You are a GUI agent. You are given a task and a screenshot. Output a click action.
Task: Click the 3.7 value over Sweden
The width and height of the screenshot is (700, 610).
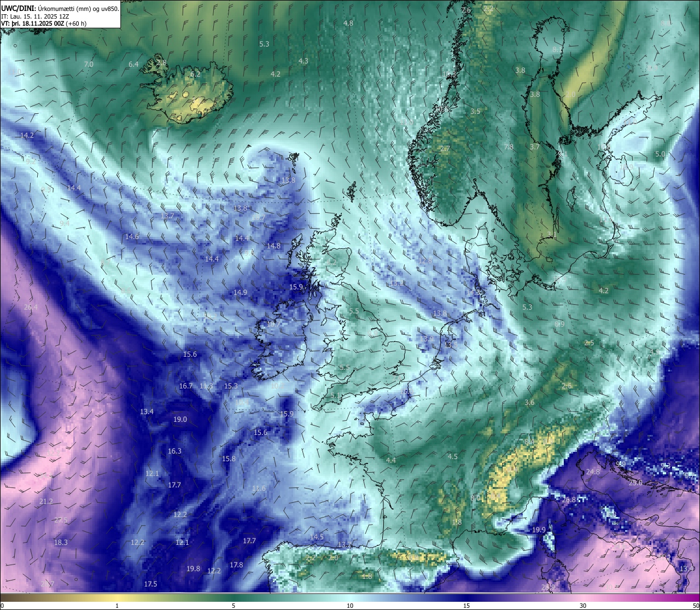[x=535, y=147]
